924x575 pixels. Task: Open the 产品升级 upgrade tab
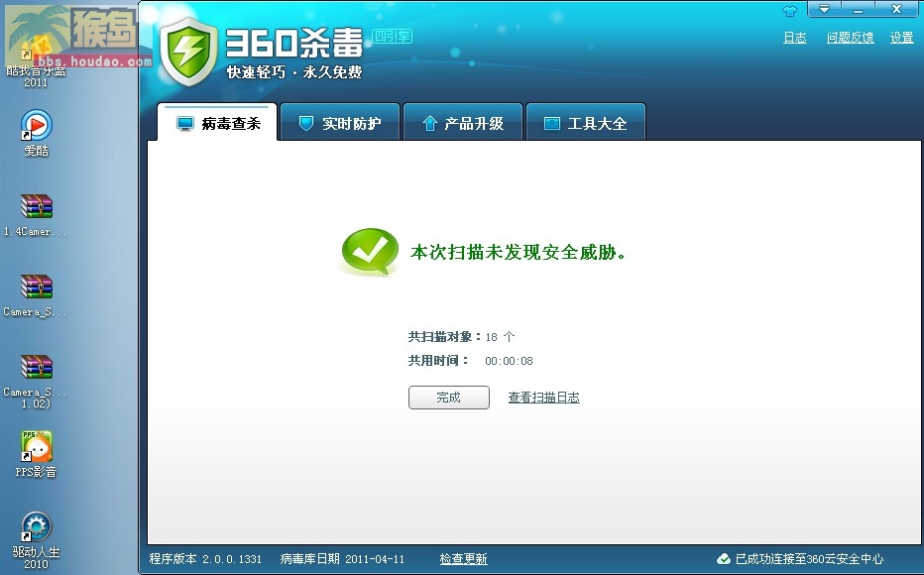click(463, 123)
